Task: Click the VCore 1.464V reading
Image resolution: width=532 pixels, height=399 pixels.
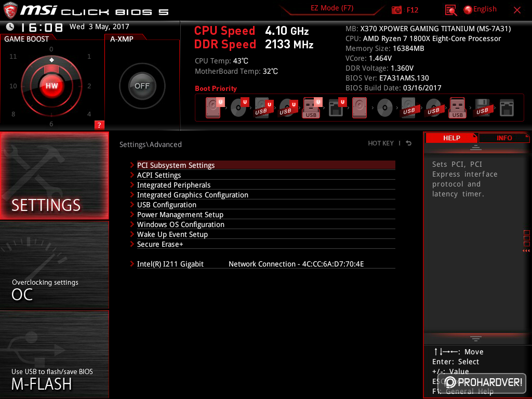Action: (x=368, y=58)
